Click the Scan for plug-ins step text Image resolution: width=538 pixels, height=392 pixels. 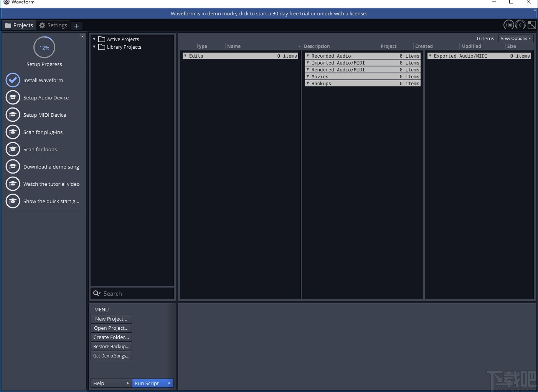coord(43,132)
